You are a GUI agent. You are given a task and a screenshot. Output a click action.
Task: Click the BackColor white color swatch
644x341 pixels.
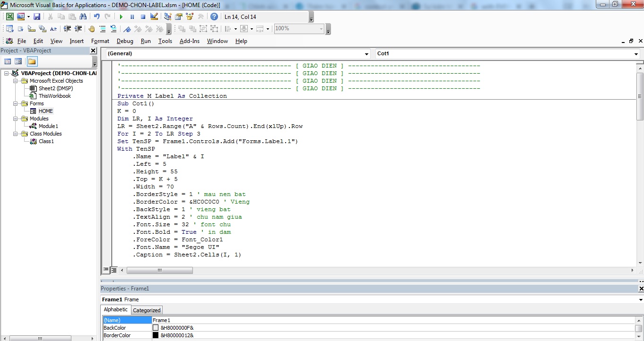[156, 328]
